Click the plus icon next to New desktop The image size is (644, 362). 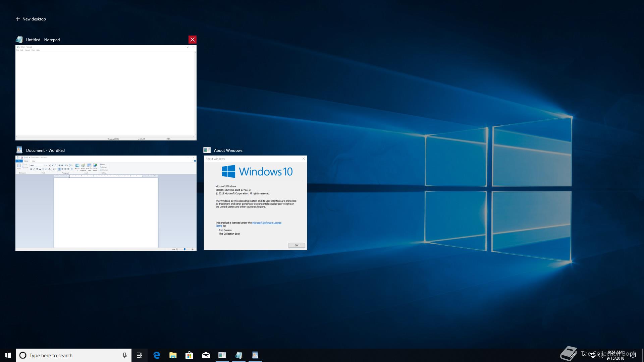18,19
